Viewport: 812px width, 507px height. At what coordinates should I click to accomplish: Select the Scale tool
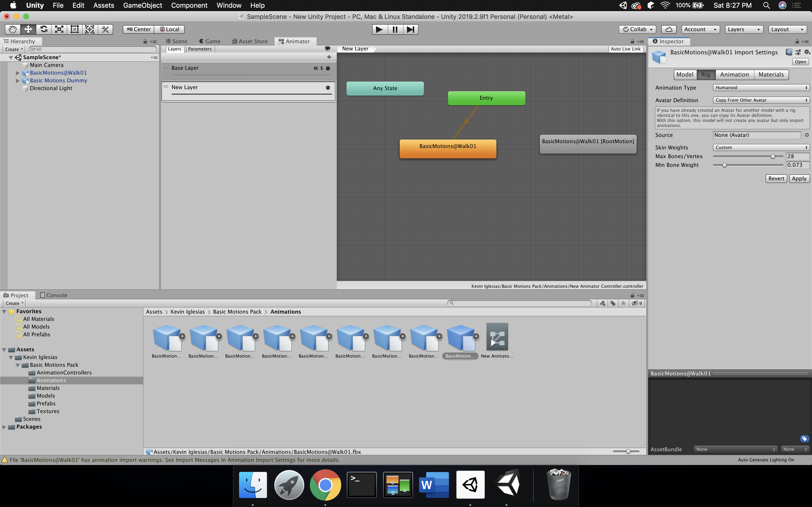(x=59, y=29)
